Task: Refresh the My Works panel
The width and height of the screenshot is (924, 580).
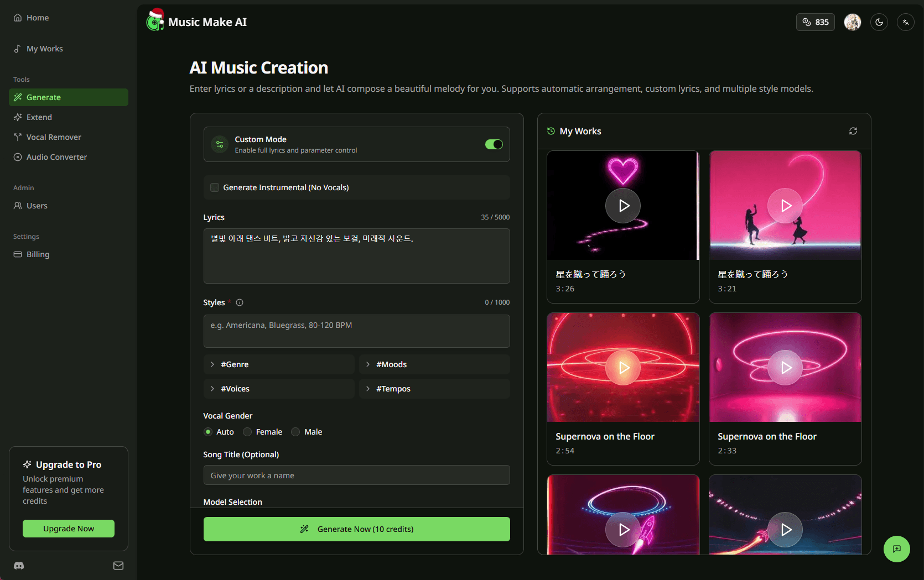Action: click(853, 131)
